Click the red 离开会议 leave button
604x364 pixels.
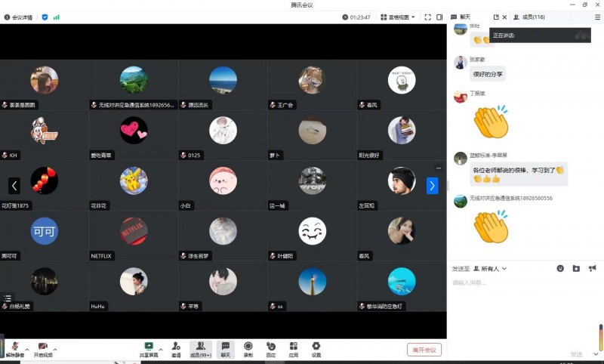click(x=424, y=350)
